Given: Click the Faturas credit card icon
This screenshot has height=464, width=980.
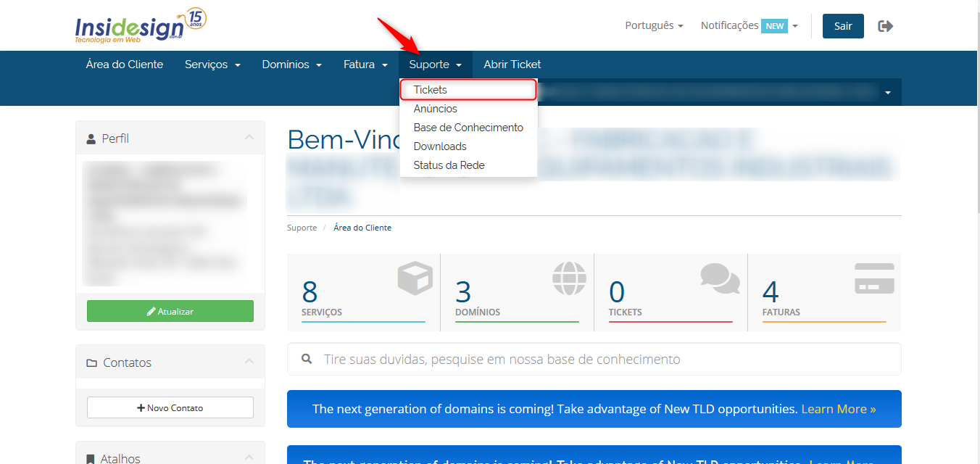Looking at the screenshot, I should 874,278.
